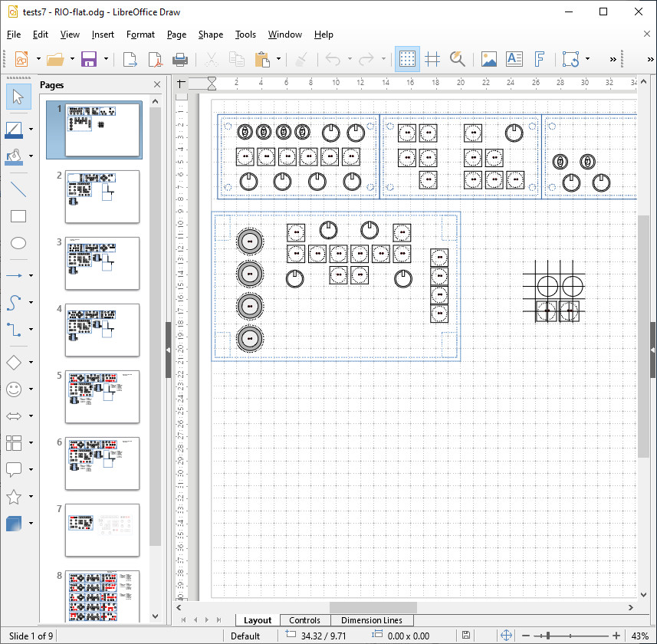Screen dimensions: 657x644
Task: Pick the Insert Line tool
Action: [x=18, y=189]
